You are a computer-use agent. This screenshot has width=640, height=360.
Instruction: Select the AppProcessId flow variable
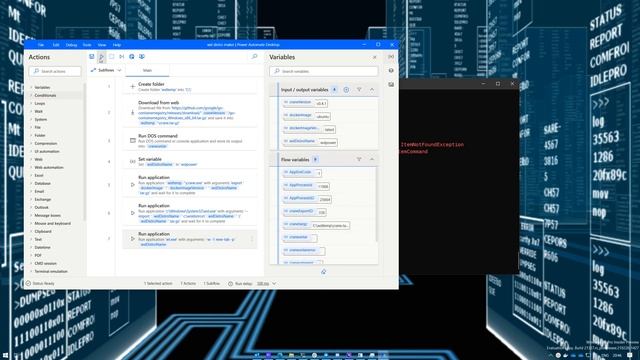[x=306, y=186]
